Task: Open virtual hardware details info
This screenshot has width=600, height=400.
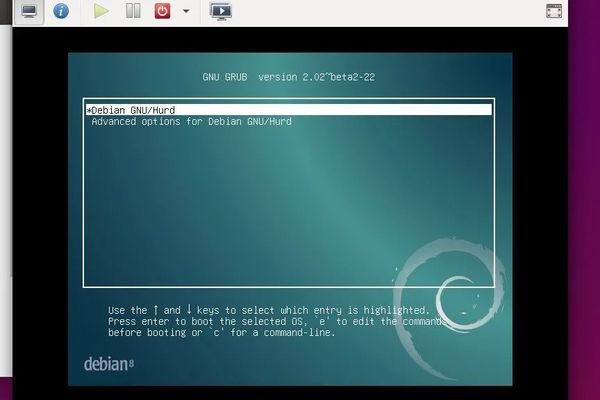Action: (61, 11)
